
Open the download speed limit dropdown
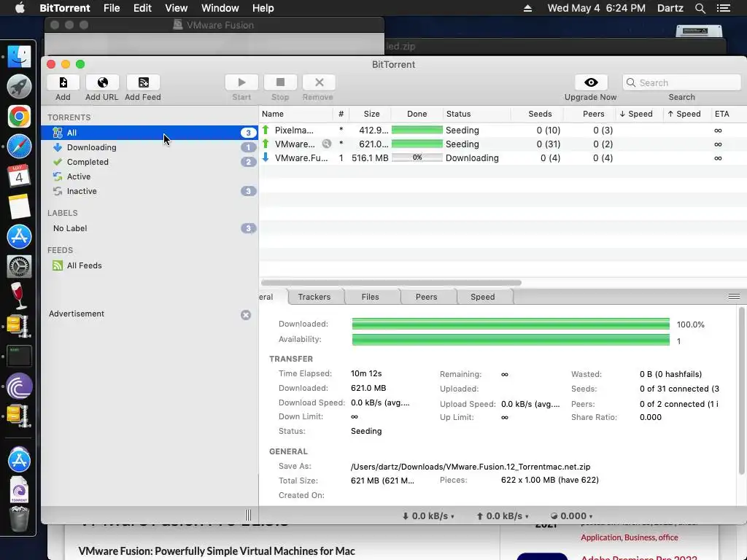click(427, 516)
